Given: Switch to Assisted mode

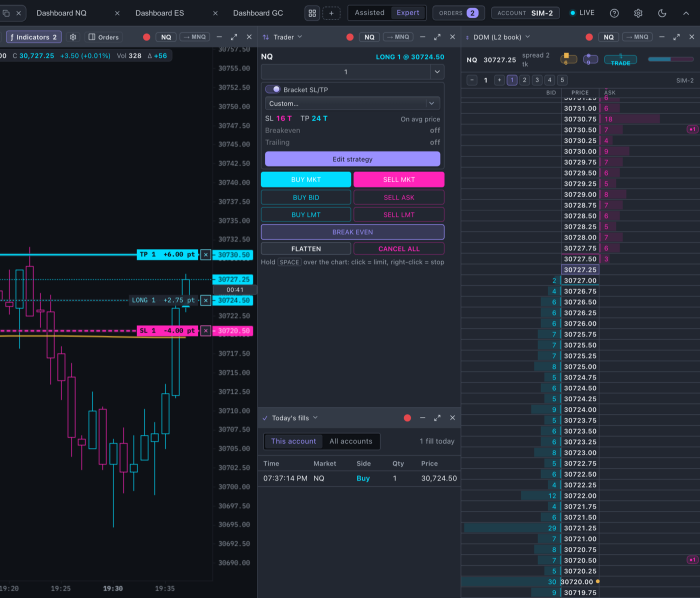Looking at the screenshot, I should point(369,13).
